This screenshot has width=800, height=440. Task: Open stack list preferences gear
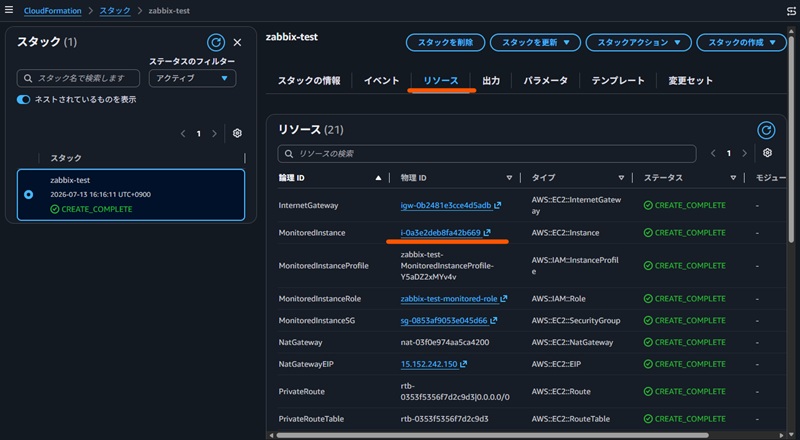click(237, 133)
